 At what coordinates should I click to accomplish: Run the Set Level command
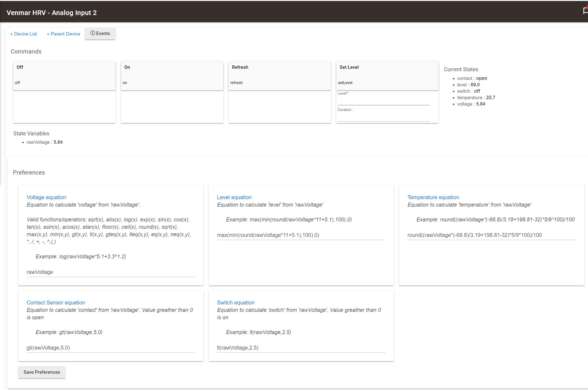coord(387,76)
